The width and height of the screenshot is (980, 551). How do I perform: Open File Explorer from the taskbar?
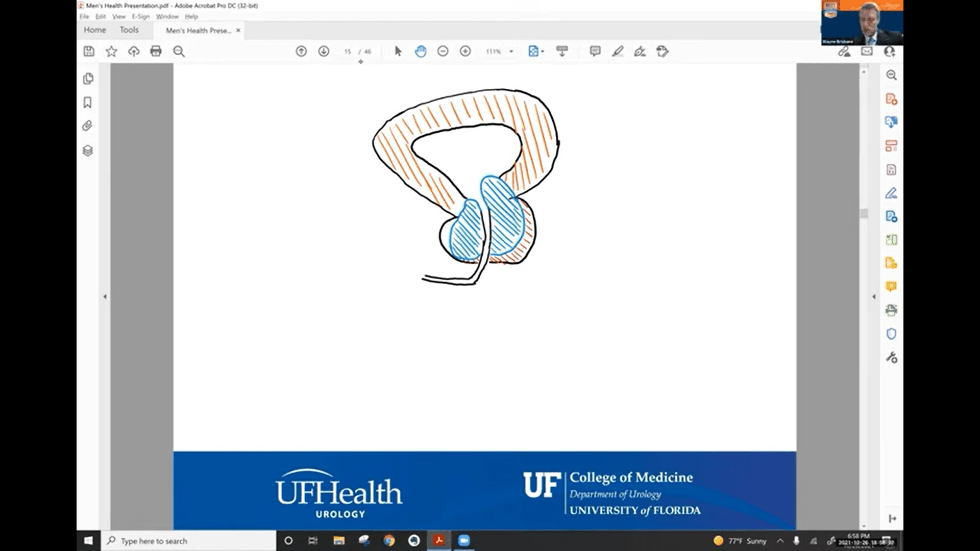(339, 541)
